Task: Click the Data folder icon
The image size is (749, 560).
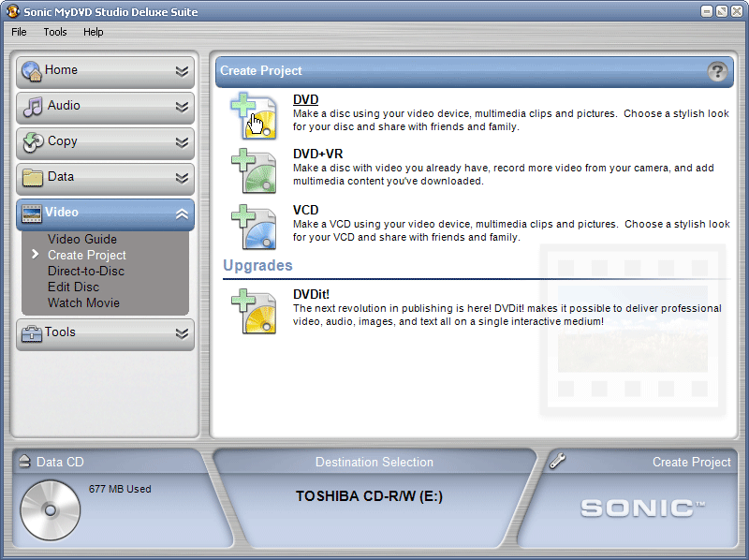Action: (x=33, y=178)
